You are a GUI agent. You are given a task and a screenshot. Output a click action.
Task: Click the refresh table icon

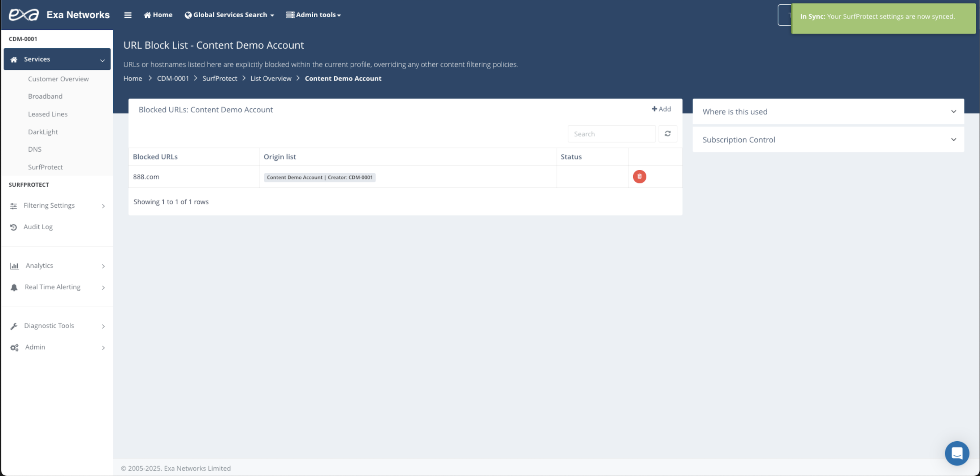pos(667,134)
